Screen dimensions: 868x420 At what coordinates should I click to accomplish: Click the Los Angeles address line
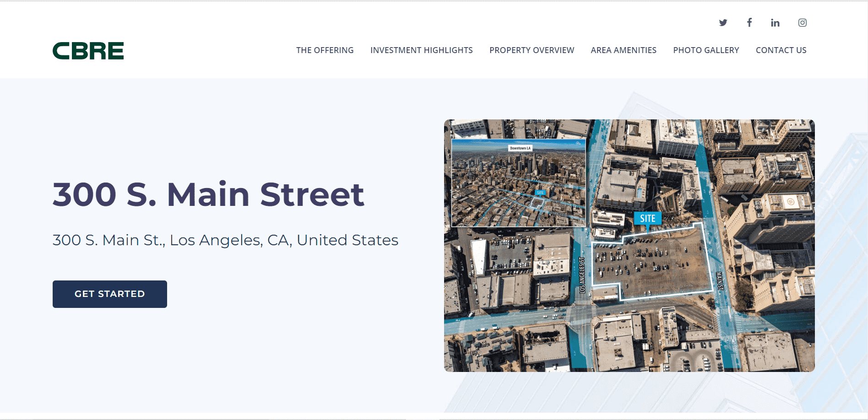(225, 240)
